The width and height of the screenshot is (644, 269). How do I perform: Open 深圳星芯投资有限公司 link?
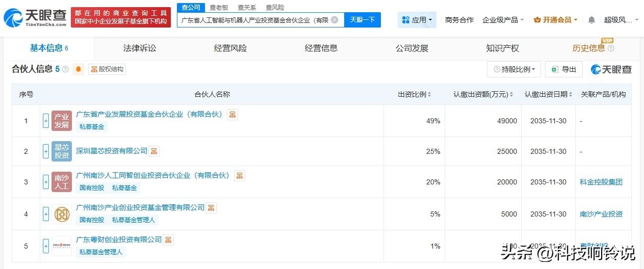point(112,151)
